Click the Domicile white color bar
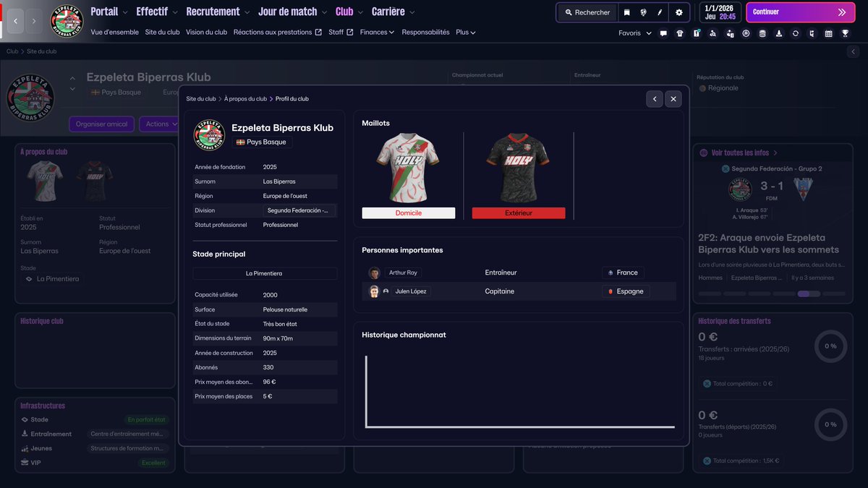This screenshot has height=488, width=868. click(409, 213)
